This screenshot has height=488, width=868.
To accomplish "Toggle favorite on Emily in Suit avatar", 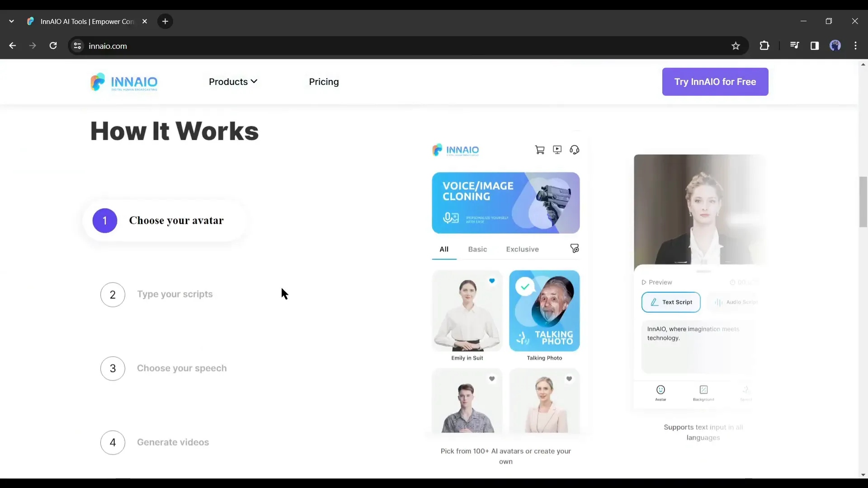I will (x=491, y=281).
